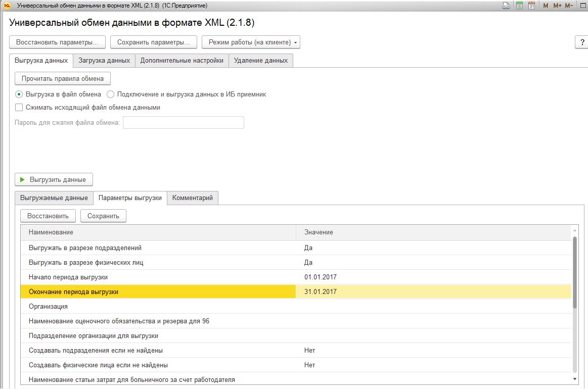The height and width of the screenshot is (389, 588).
Task: Click the get-link document icon in title bar
Action: (506, 6)
